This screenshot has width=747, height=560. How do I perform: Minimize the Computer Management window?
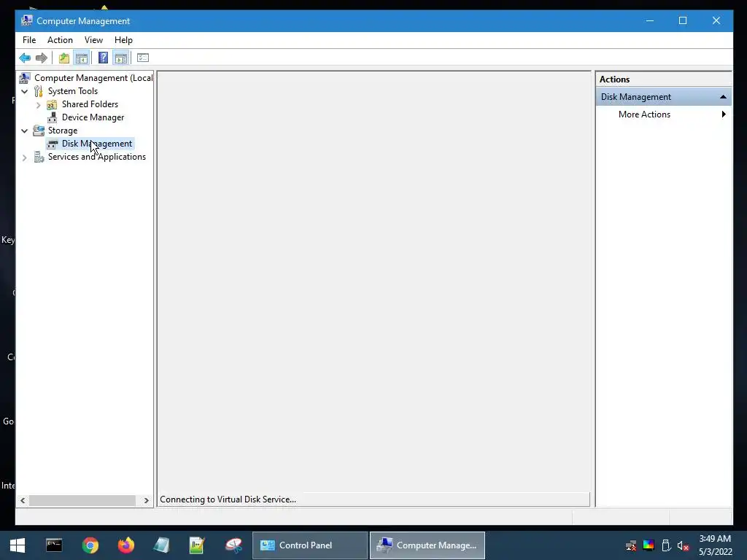click(650, 20)
